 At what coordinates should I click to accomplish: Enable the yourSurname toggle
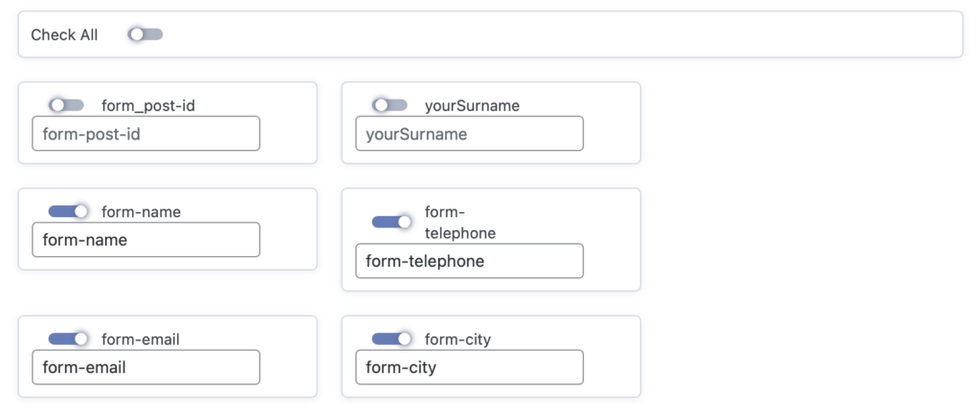[390, 105]
